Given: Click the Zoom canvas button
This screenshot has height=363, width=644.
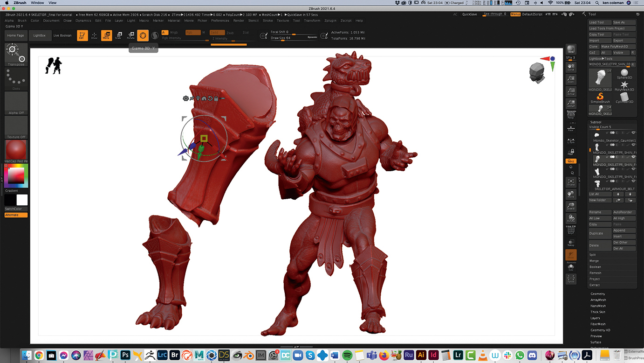Looking at the screenshot, I should point(571,79).
